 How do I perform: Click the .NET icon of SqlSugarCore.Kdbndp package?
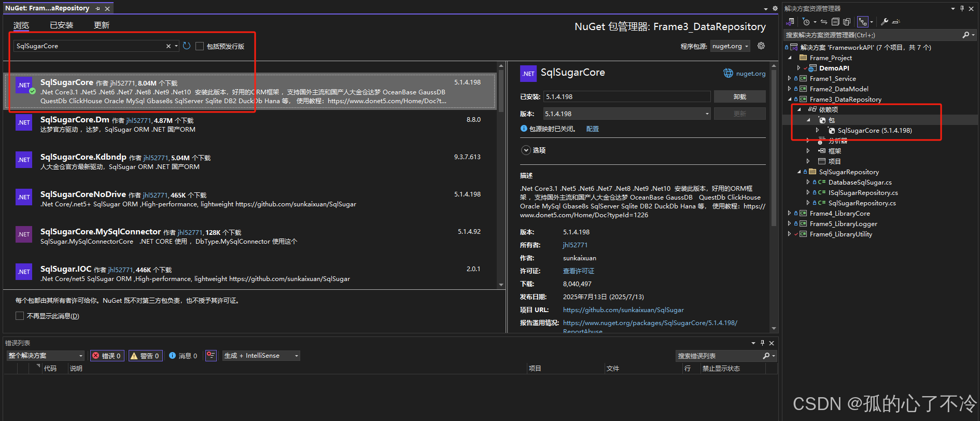(x=24, y=160)
